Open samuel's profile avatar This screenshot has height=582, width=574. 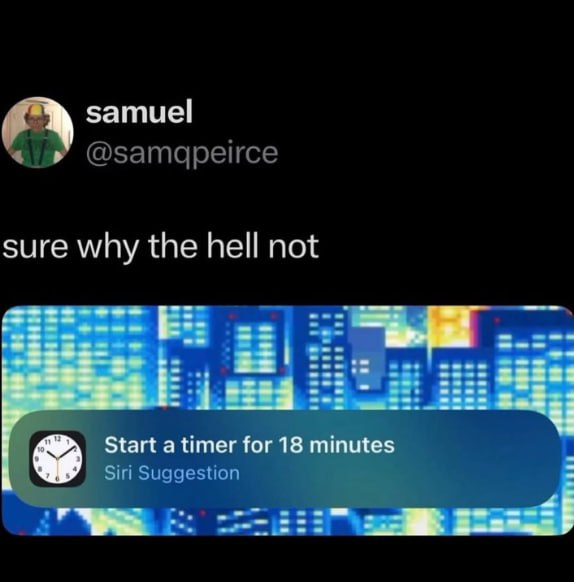click(37, 133)
